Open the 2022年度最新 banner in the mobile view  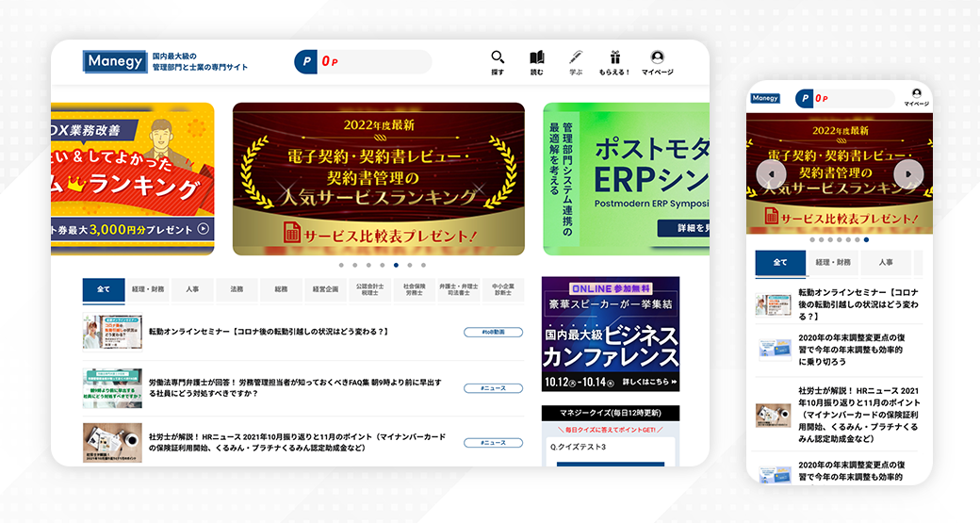coord(840,173)
